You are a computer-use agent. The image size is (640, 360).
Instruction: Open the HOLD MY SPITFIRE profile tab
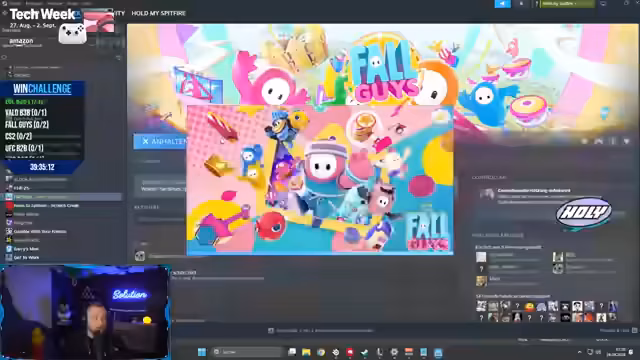(158, 13)
